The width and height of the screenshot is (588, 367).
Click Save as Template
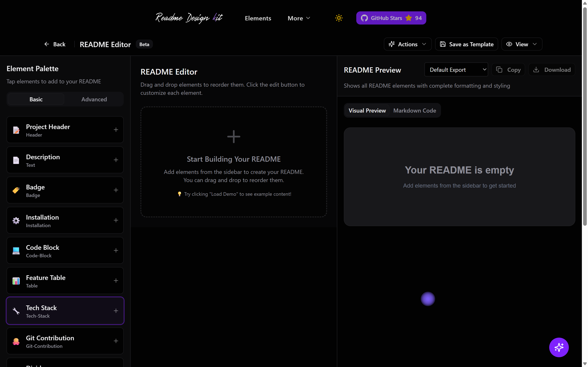(467, 44)
